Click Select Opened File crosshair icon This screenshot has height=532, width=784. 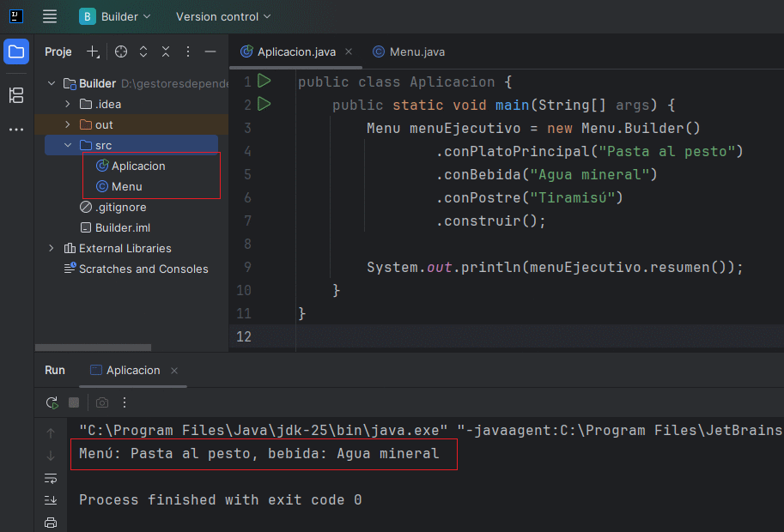(121, 51)
